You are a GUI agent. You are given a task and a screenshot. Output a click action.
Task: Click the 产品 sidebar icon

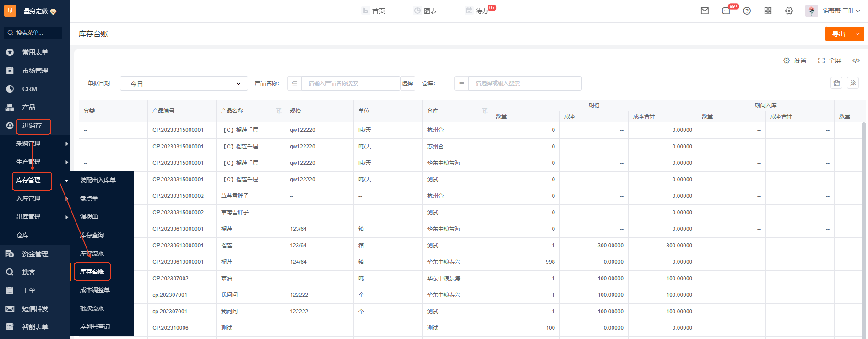tap(10, 107)
